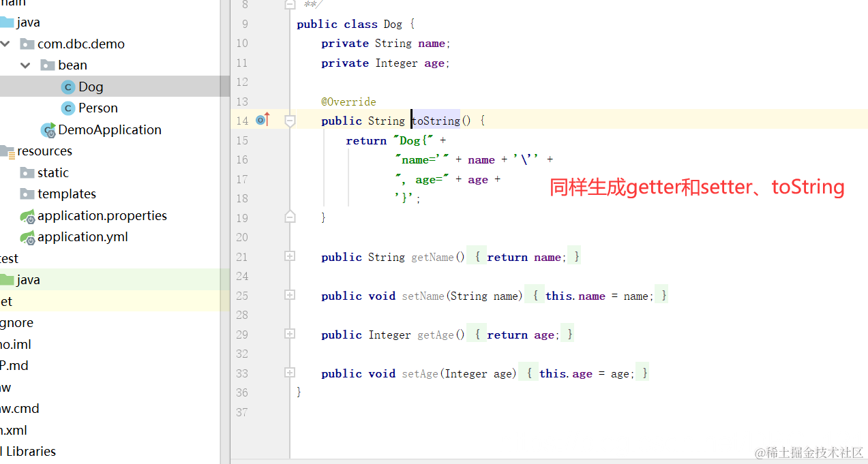Open the DP.md file
The height and width of the screenshot is (464, 868).
15,365
